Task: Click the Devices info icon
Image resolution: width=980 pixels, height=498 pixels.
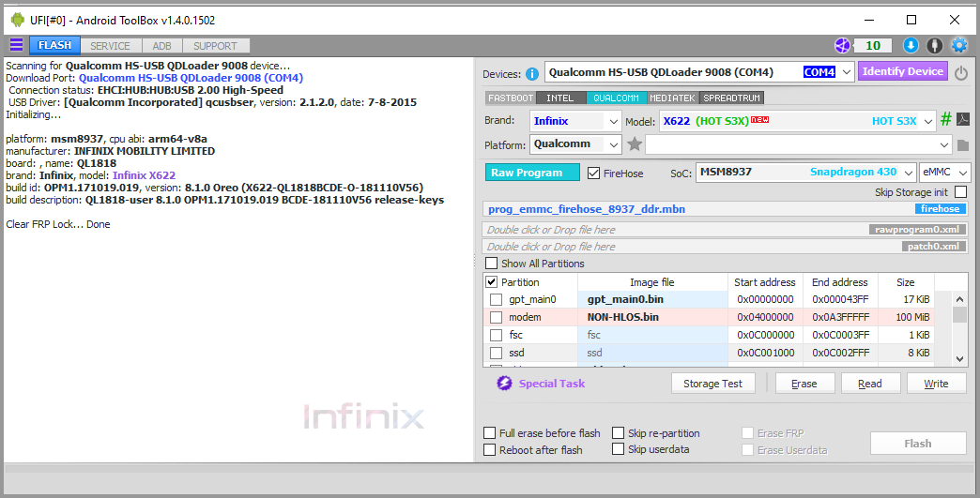Action: [x=532, y=74]
